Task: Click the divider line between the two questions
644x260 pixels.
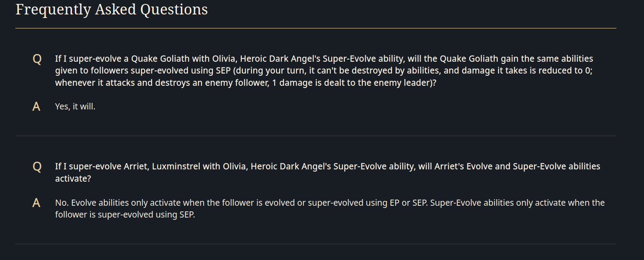Action: coord(316,136)
